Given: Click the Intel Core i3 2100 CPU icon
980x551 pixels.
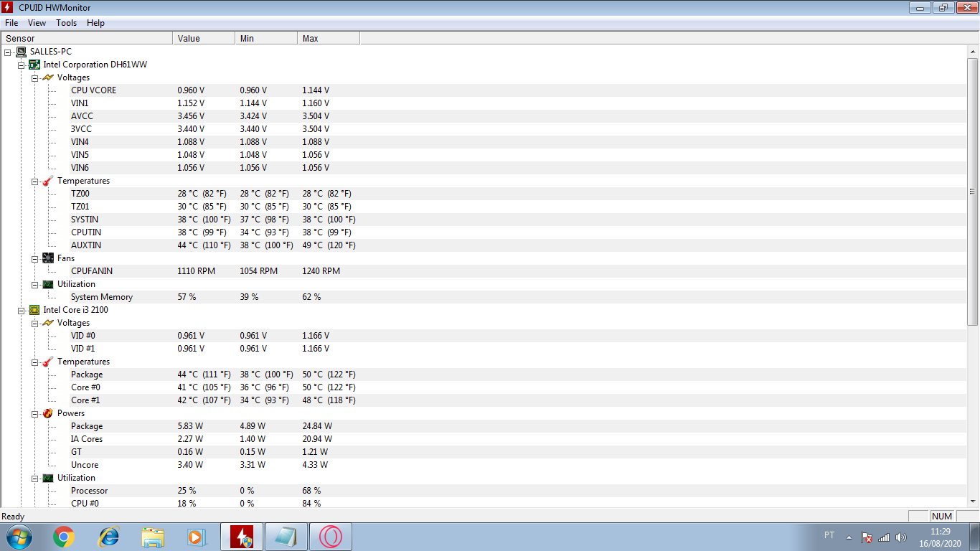Looking at the screenshot, I should 34,310.
